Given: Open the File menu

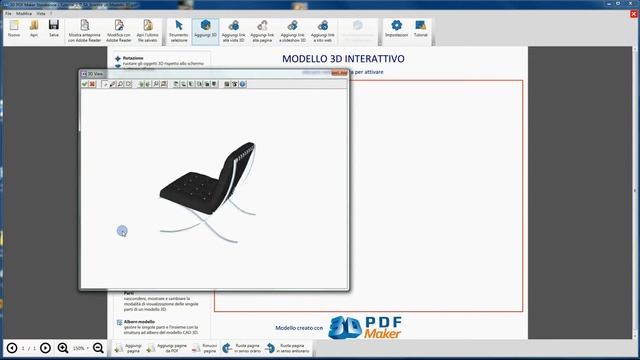Looking at the screenshot, I should point(8,13).
